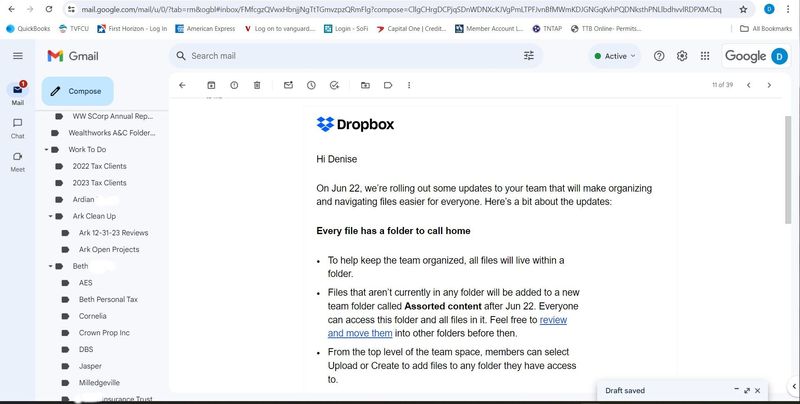
Task: Open Meet from the left rail
Action: [x=18, y=161]
